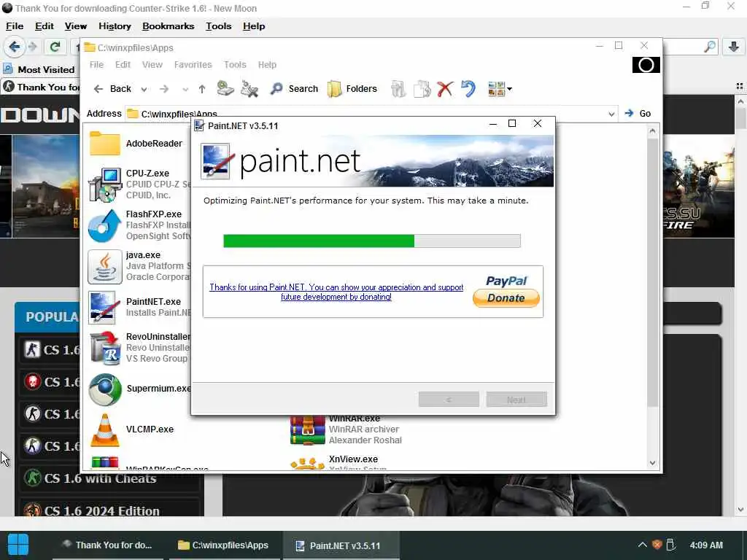Open Most Visited bookmarks item
Viewport: 747px width, 560px height.
[x=39, y=69]
